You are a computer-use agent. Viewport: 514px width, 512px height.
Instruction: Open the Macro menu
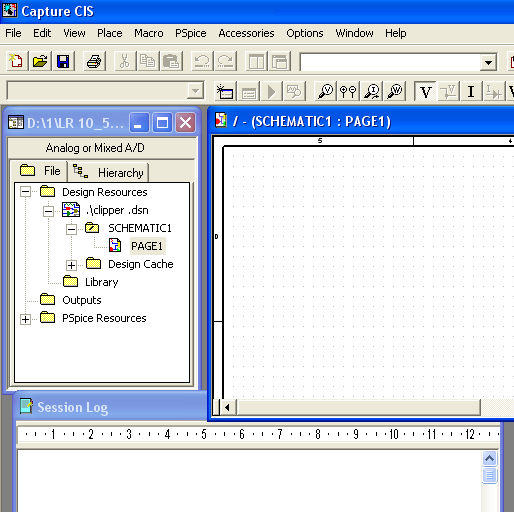pyautogui.click(x=149, y=33)
